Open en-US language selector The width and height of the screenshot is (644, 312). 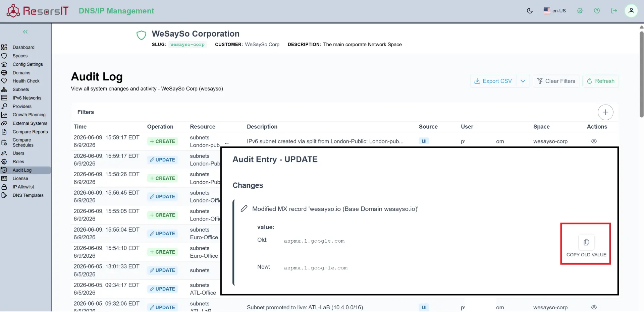coord(554,11)
